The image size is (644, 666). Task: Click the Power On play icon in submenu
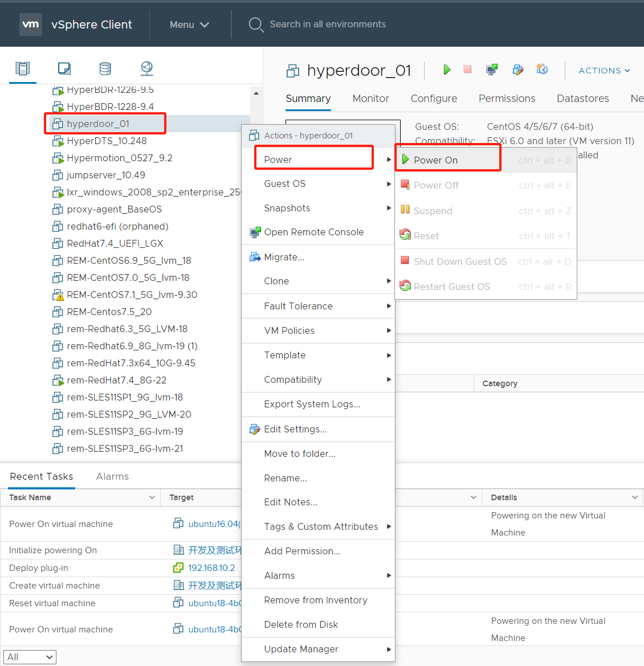[405, 160]
